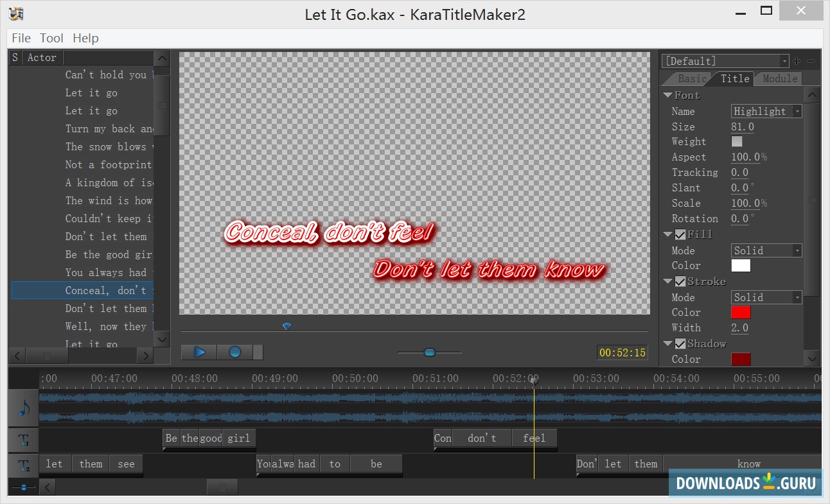Select the "Well, now they" lyric row

click(x=82, y=327)
